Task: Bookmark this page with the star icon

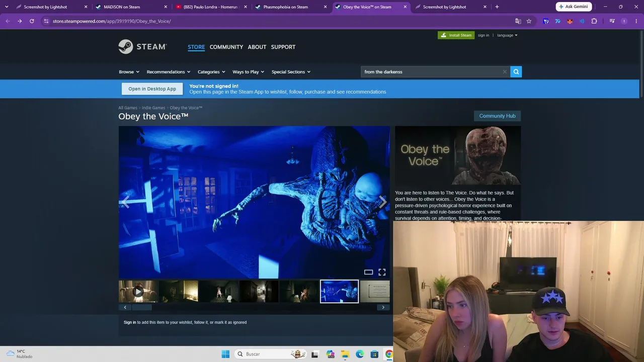Action: click(529, 21)
